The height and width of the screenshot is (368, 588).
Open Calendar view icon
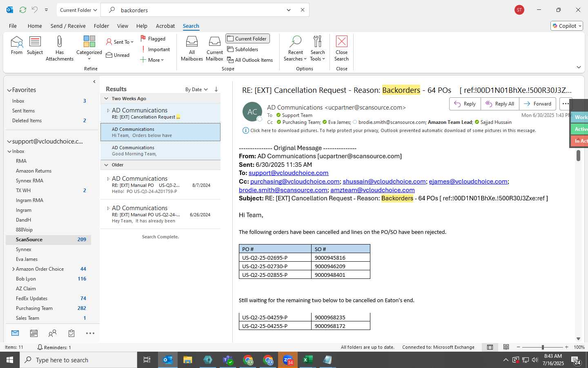(34, 333)
